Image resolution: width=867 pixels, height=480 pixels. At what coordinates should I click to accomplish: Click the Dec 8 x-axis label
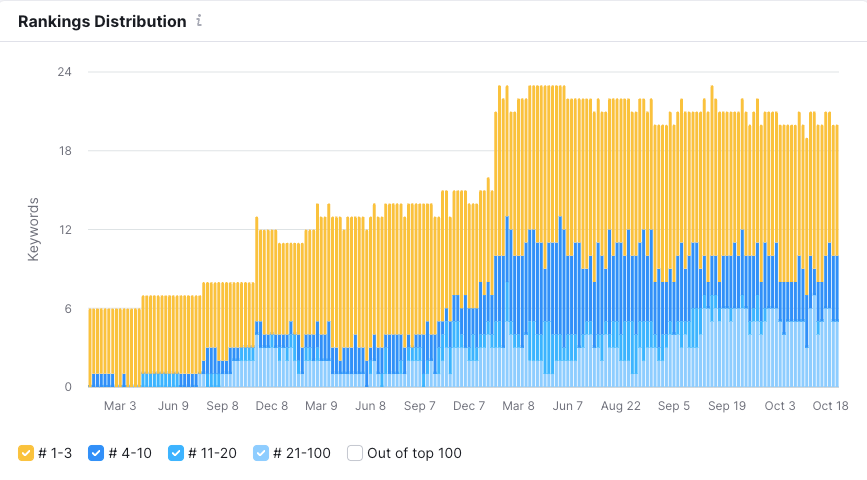(x=272, y=406)
